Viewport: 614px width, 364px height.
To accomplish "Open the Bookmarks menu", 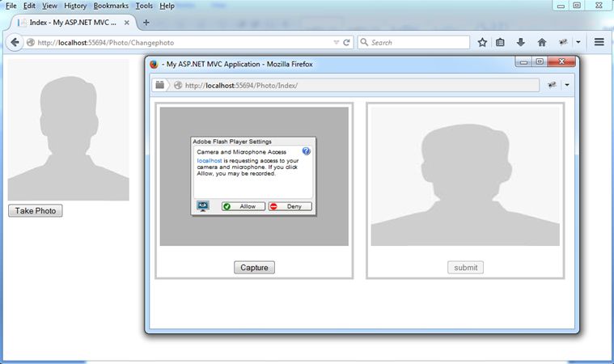I will [111, 6].
